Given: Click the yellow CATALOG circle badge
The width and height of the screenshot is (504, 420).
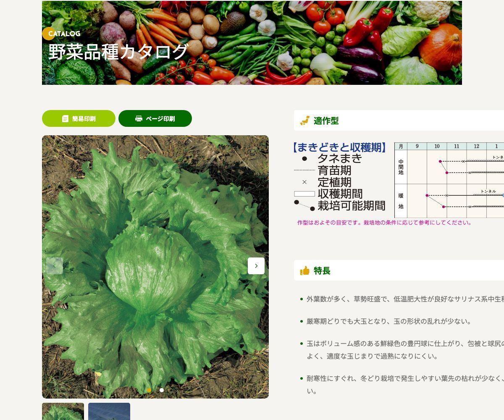Looking at the screenshot, I should pyautogui.click(x=48, y=34).
